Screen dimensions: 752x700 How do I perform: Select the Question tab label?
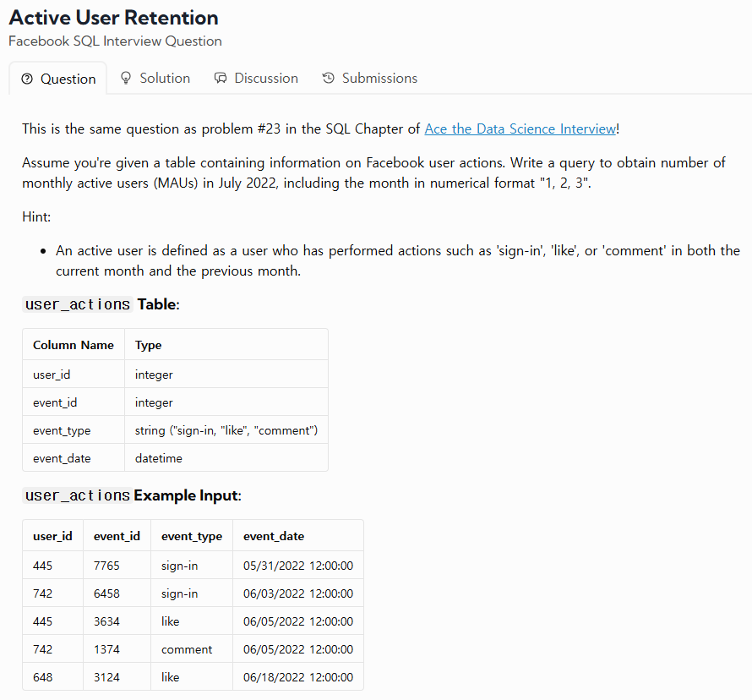(x=68, y=79)
